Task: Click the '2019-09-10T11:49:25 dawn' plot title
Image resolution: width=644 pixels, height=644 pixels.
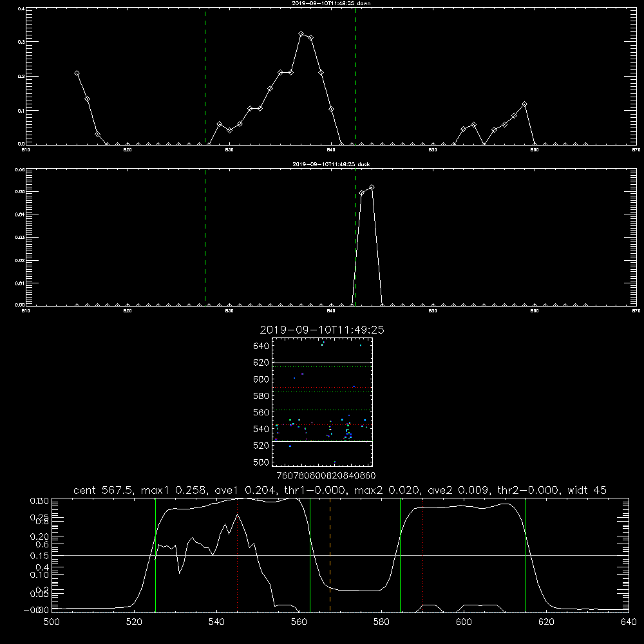Action: [331, 3]
